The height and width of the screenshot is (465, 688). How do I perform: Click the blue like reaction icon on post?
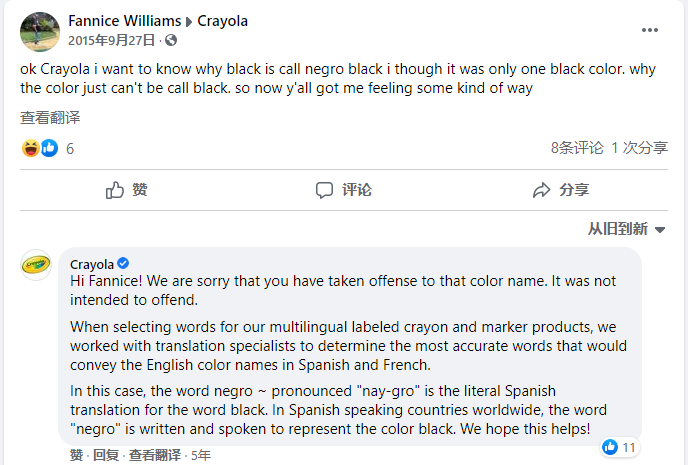coord(48,148)
